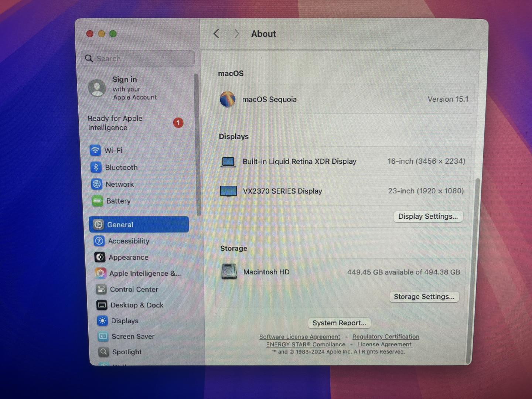Click the 16-inch (3456 × 2234) value
532x399 pixels.
tap(426, 161)
